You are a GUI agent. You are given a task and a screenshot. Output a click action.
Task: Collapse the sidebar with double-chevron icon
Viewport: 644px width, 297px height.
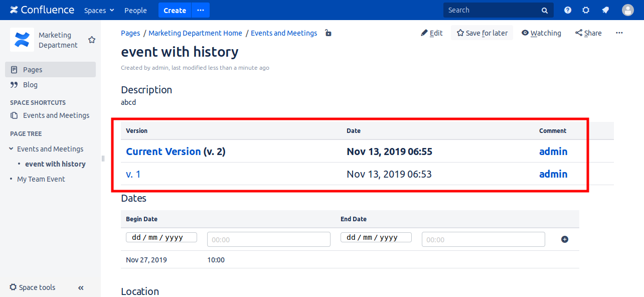[x=81, y=287]
